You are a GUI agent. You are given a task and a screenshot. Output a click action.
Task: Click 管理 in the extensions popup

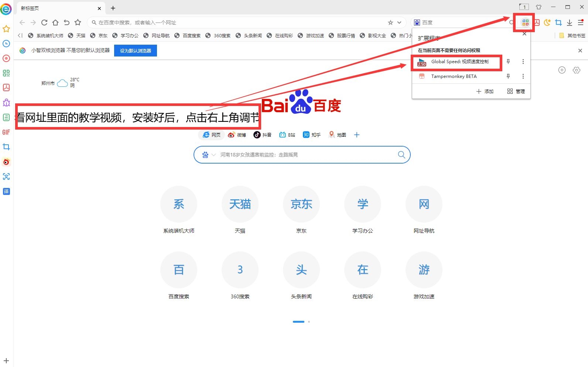point(516,91)
